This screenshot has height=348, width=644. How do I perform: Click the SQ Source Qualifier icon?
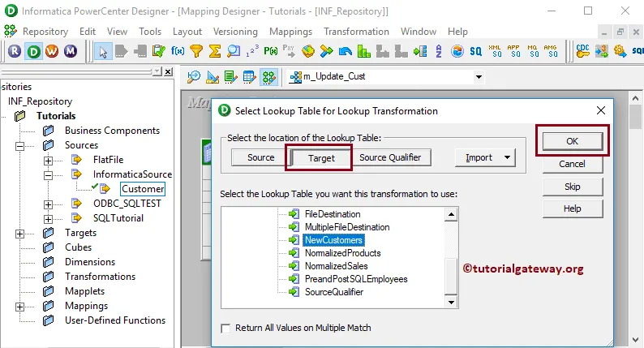475,51
